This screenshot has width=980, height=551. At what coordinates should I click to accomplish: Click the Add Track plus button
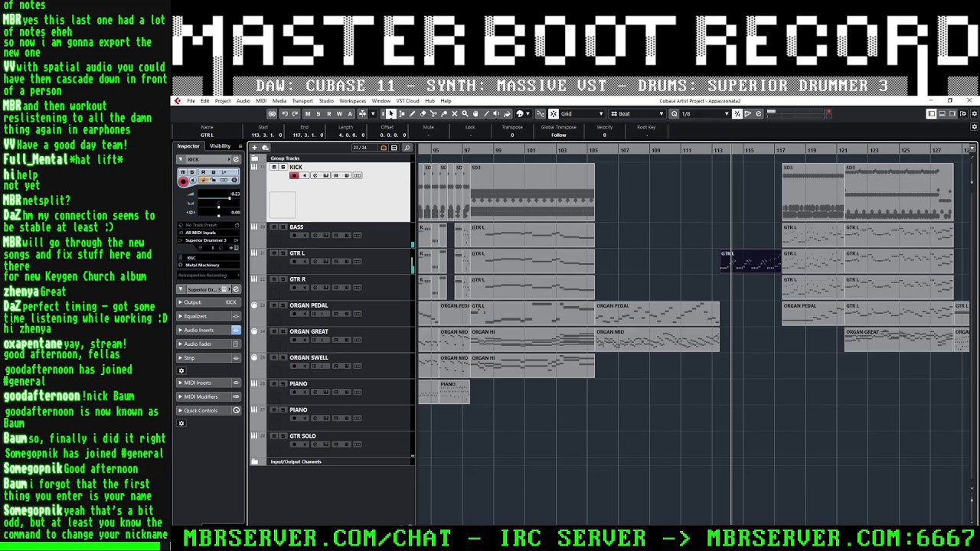(254, 148)
